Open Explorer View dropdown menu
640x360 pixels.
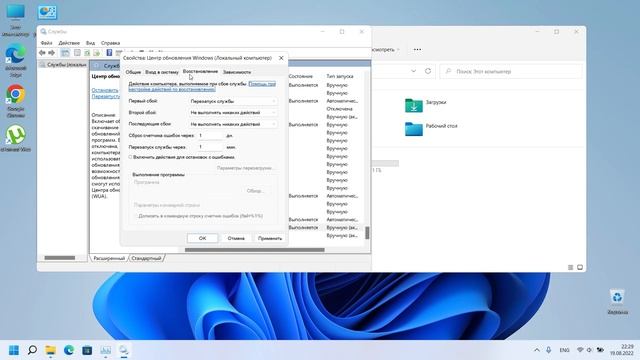386,49
